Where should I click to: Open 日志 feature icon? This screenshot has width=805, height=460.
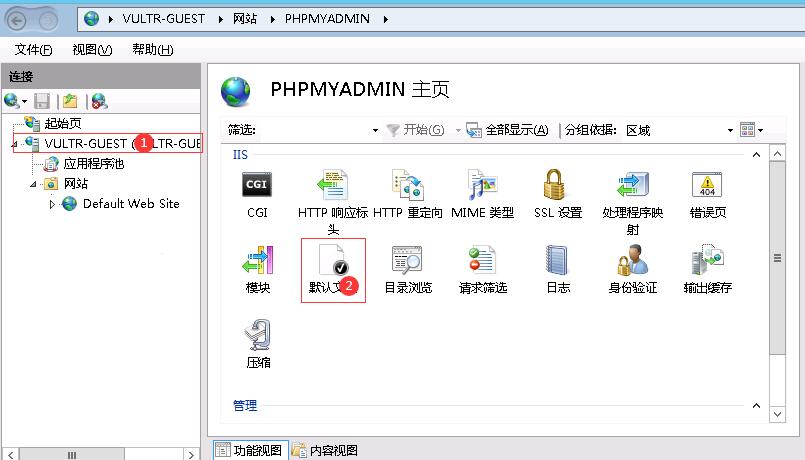pos(557,260)
